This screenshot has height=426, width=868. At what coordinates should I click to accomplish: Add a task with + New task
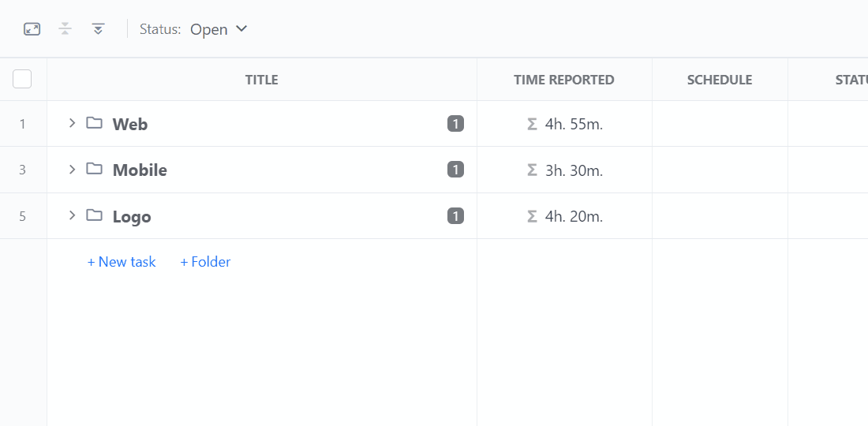(122, 262)
